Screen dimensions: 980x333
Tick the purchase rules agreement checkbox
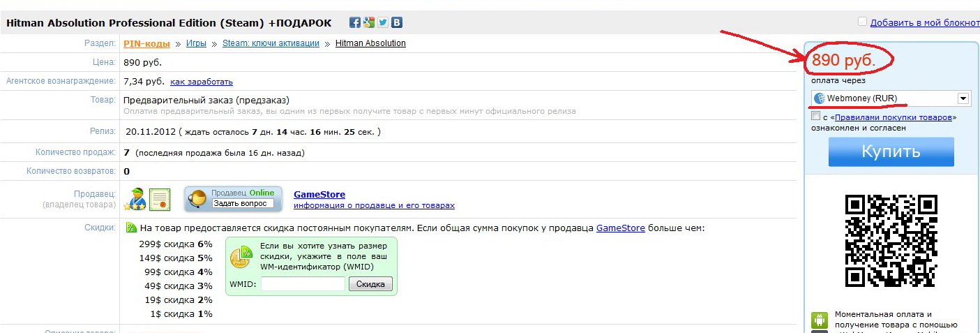816,117
